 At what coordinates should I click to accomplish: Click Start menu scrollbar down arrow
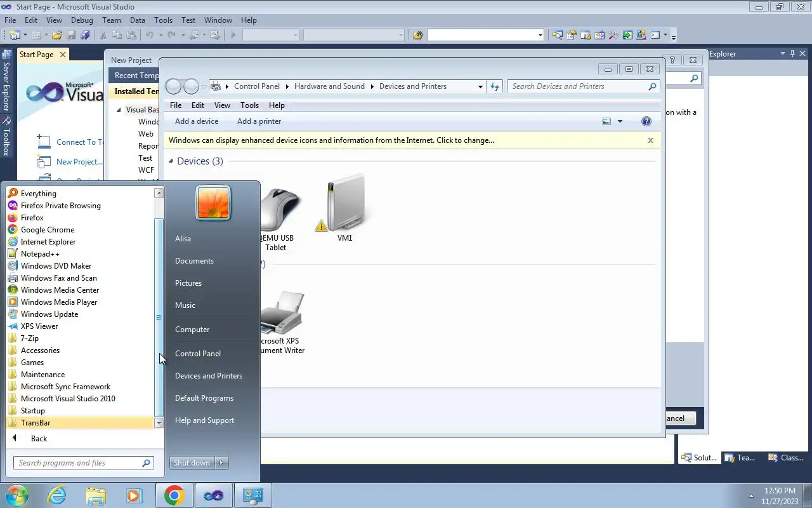159,423
